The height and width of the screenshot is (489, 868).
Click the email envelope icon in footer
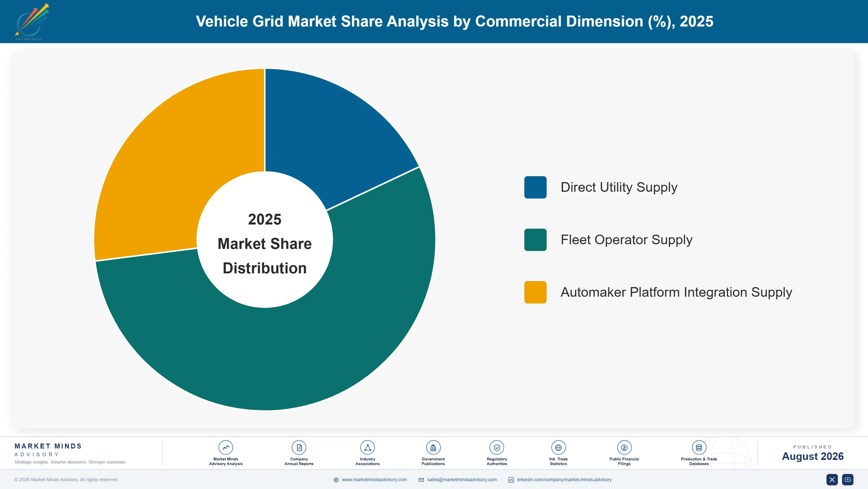point(421,480)
